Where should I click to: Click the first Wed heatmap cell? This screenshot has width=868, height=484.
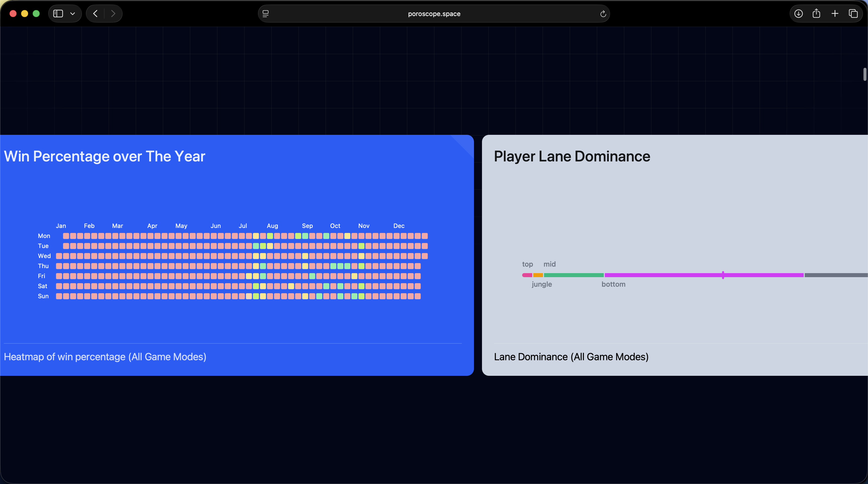click(x=59, y=256)
